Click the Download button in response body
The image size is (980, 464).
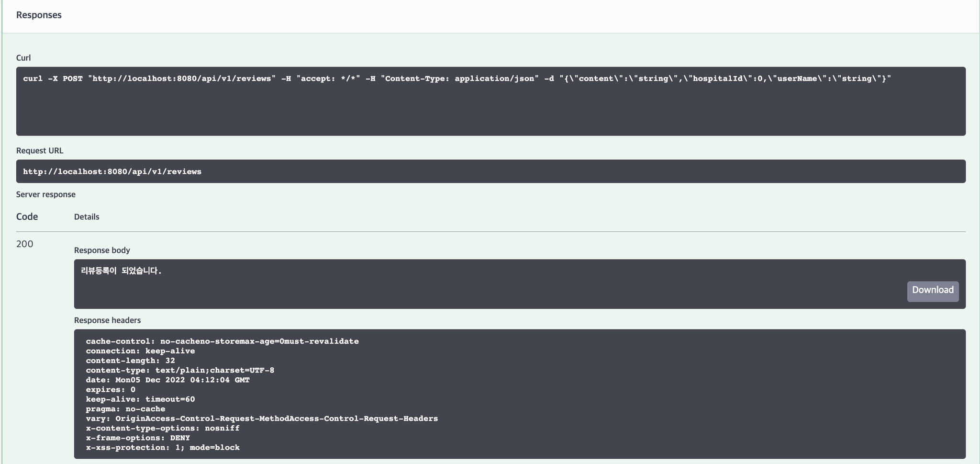point(932,291)
